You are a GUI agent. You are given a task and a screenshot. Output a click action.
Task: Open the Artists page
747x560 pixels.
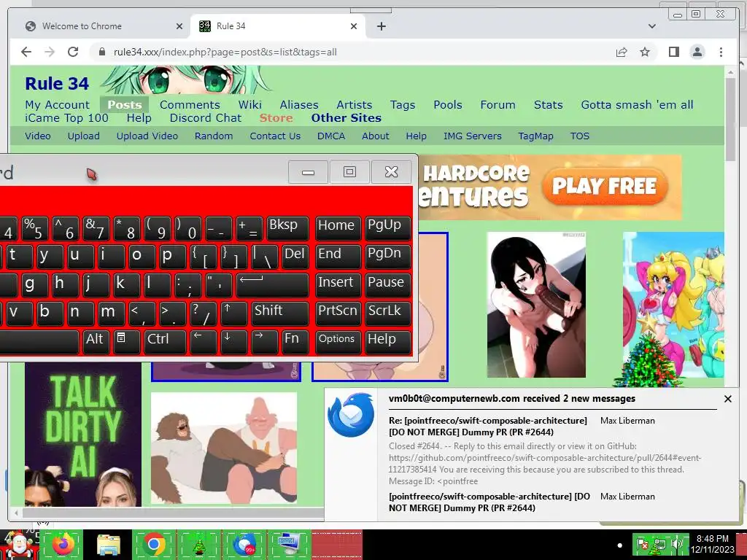(354, 105)
